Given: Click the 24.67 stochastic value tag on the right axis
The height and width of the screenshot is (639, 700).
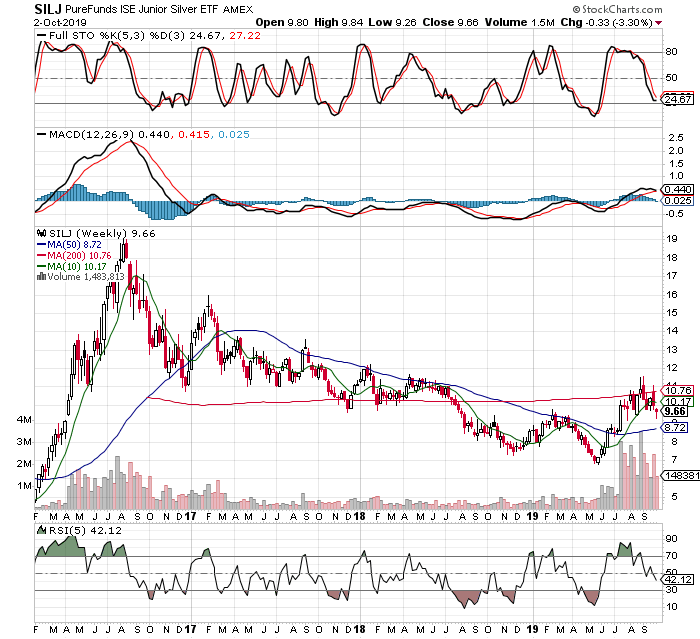Looking at the screenshot, I should click(x=678, y=100).
